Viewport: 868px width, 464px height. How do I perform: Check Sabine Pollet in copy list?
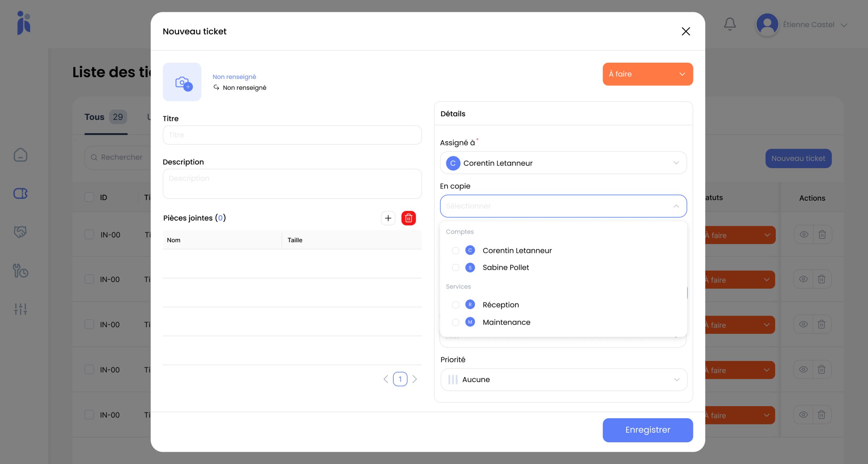tap(456, 268)
